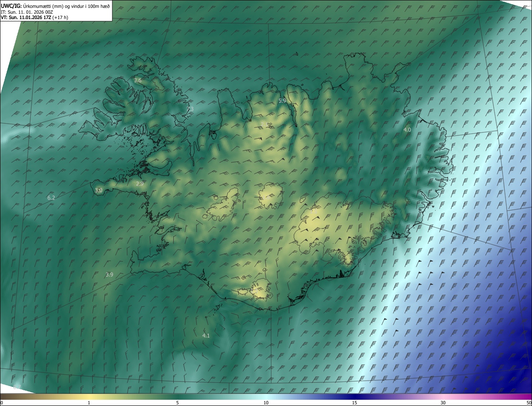Select the "6.2" value label over the sea
This screenshot has height=406, width=532.
[x=52, y=198]
